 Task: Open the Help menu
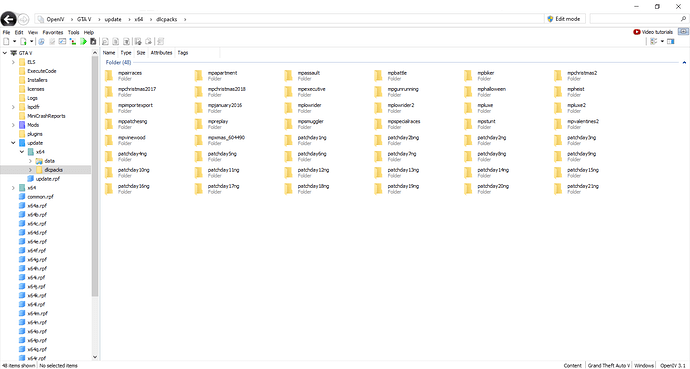[89, 32]
